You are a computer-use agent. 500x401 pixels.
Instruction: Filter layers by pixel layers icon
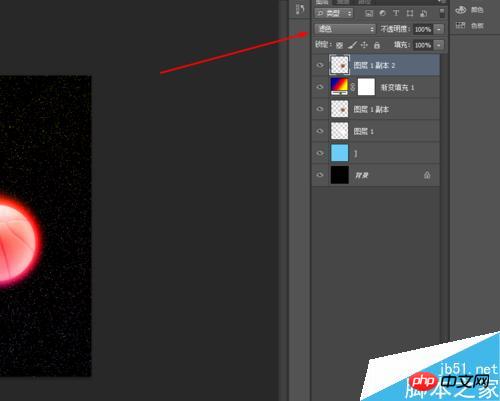point(369,13)
